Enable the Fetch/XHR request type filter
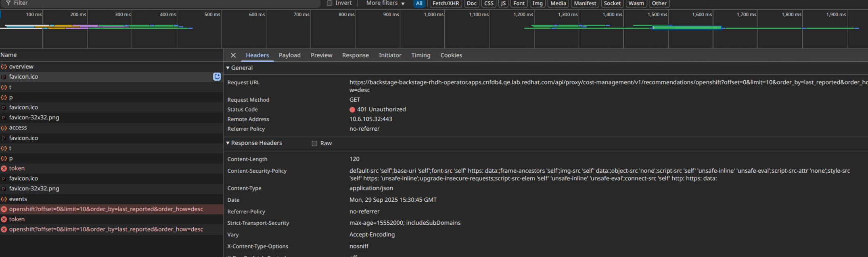 click(446, 3)
